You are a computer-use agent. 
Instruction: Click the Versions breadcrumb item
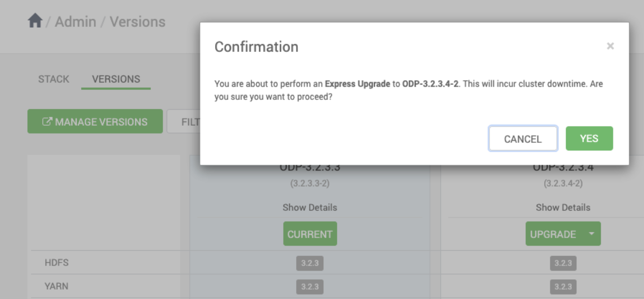[x=137, y=21]
